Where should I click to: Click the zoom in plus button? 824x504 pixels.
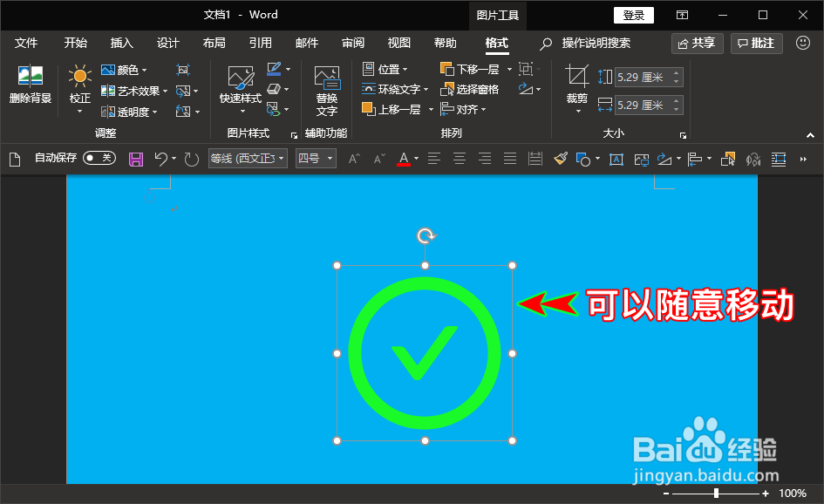(x=766, y=493)
